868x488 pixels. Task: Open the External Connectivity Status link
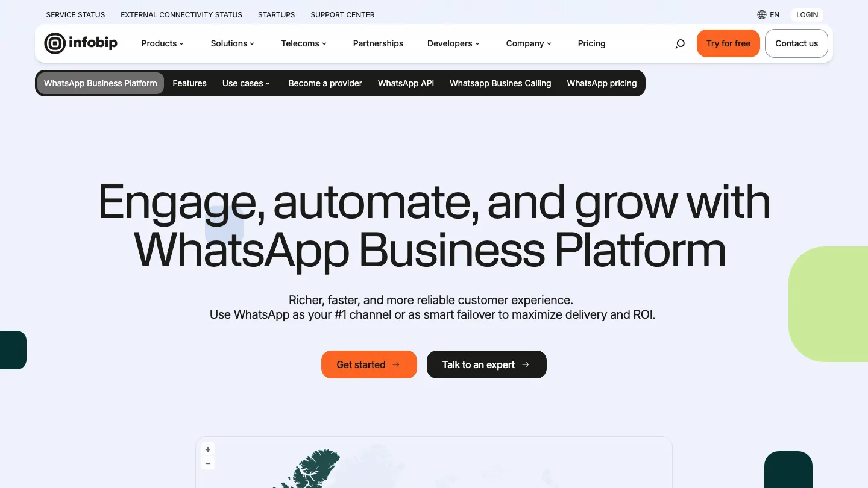(181, 14)
